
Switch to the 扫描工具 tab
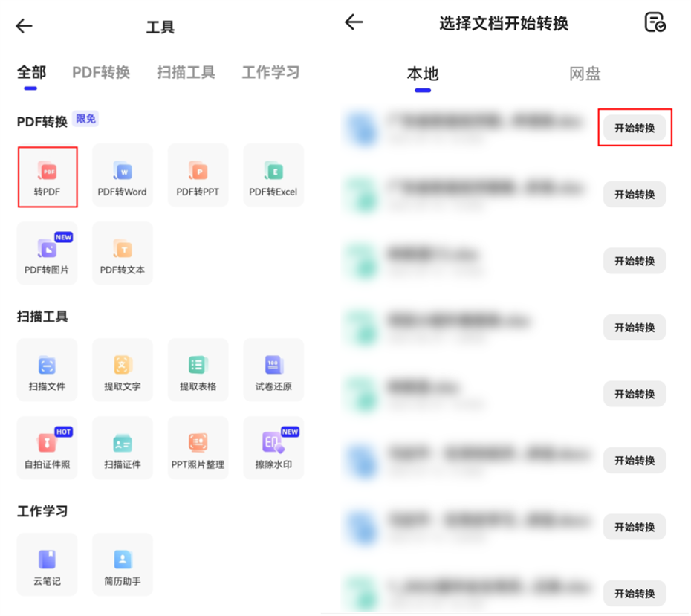coord(186,72)
